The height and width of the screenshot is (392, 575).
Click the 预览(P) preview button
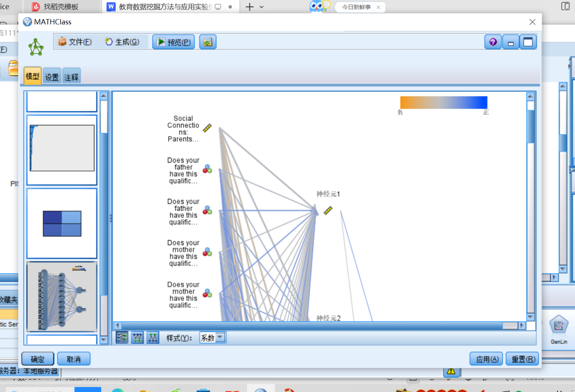click(x=174, y=42)
